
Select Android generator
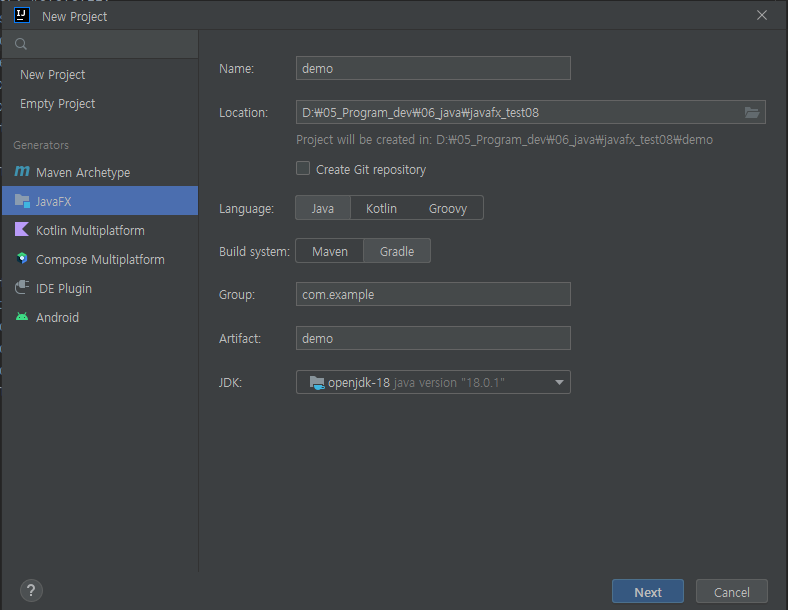[100, 317]
